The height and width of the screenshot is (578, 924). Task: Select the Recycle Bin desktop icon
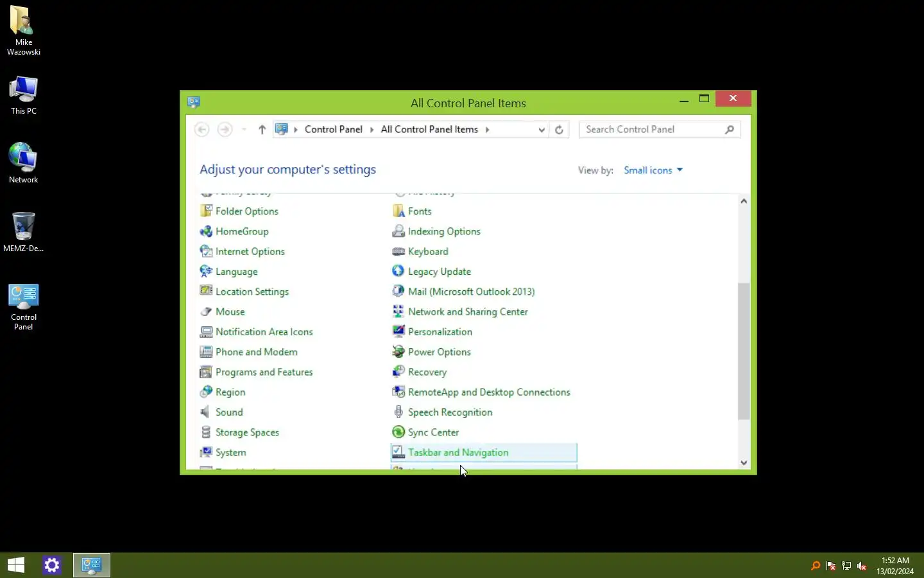click(24, 232)
